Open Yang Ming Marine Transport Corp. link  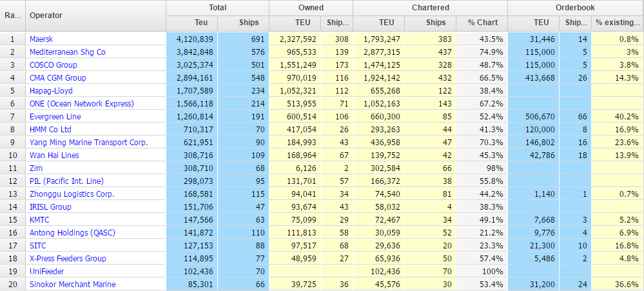point(89,143)
